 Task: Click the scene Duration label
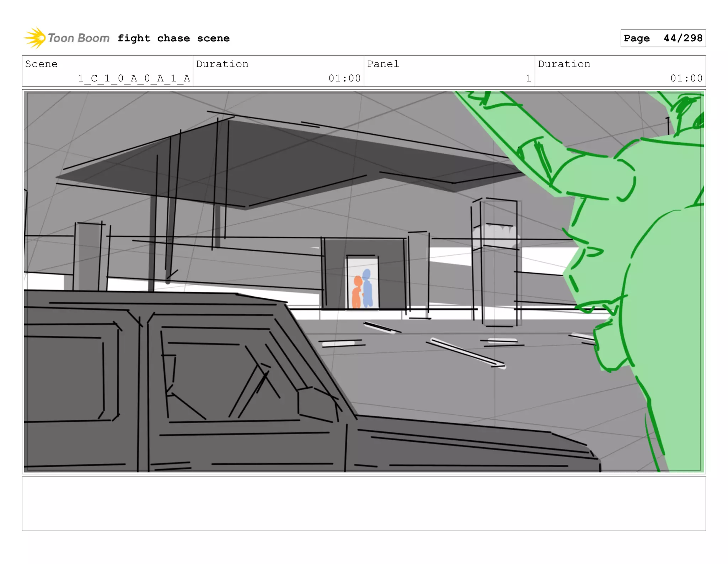tap(222, 64)
